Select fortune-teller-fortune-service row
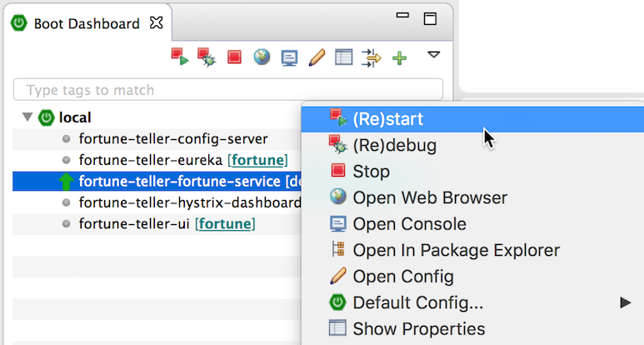 click(x=157, y=182)
